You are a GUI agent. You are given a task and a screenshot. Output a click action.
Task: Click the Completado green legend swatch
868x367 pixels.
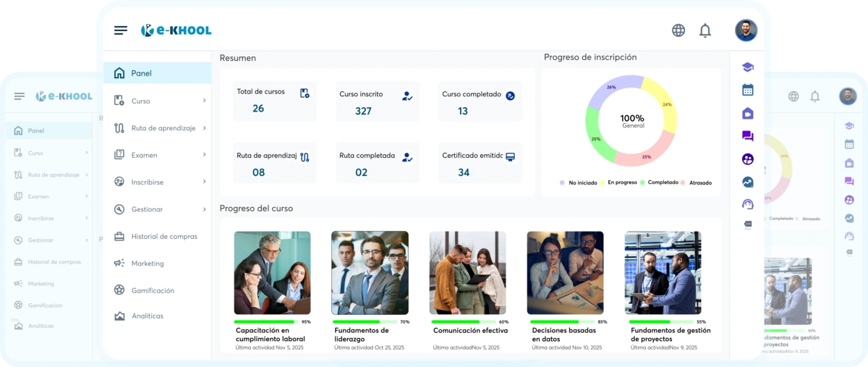coord(643,182)
